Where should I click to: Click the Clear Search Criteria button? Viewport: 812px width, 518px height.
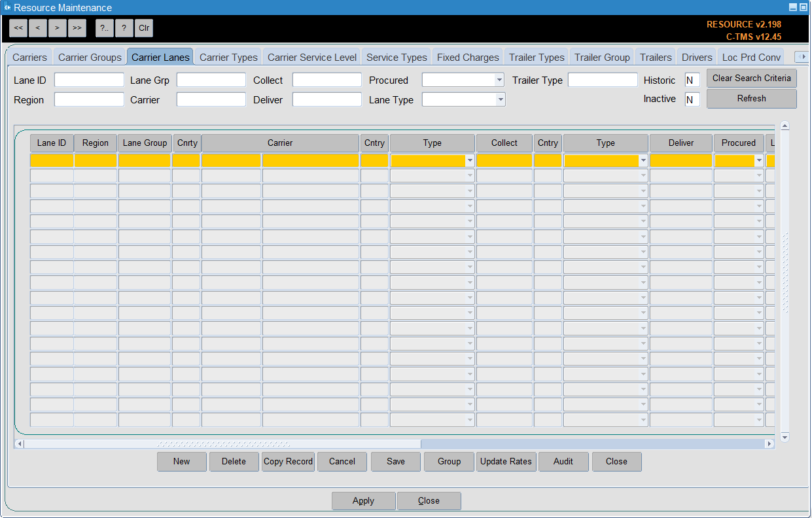(x=752, y=78)
